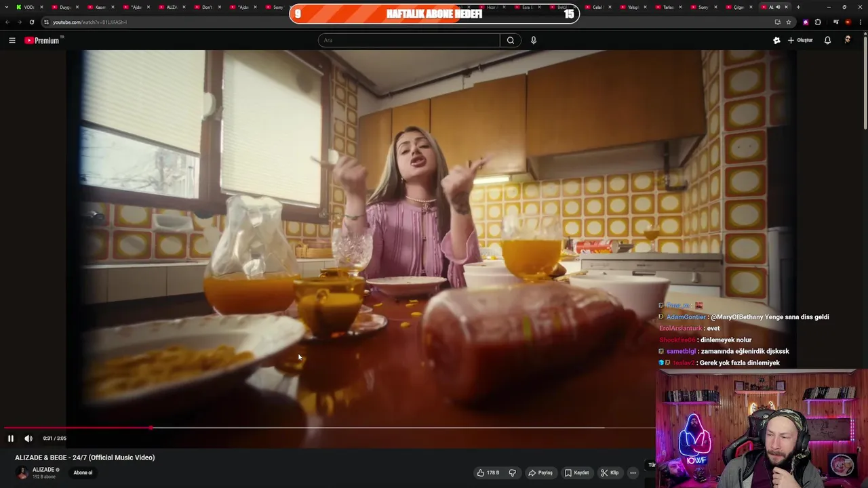Mute the active tab's audio speaker icon
The height and width of the screenshot is (488, 868).
(x=778, y=7)
